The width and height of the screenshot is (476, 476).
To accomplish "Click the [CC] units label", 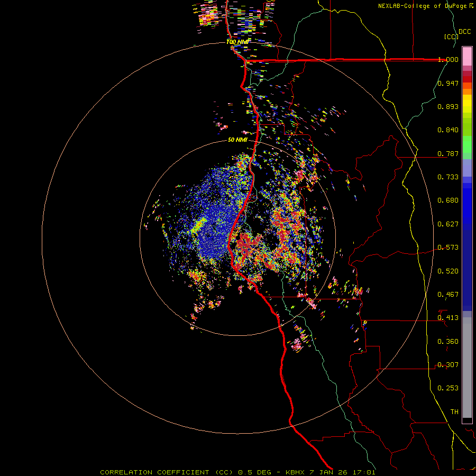I will 452,36.
